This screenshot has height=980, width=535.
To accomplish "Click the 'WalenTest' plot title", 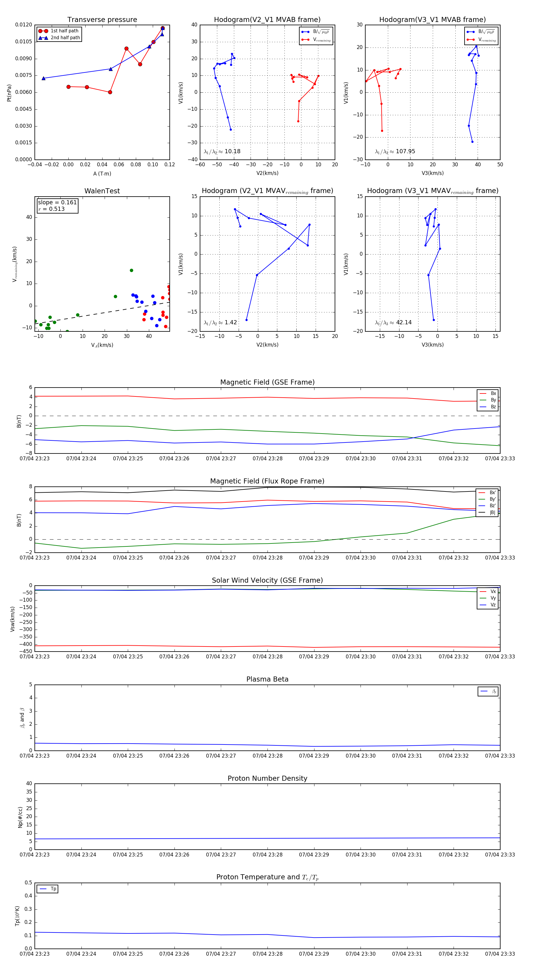I will (x=102, y=191).
